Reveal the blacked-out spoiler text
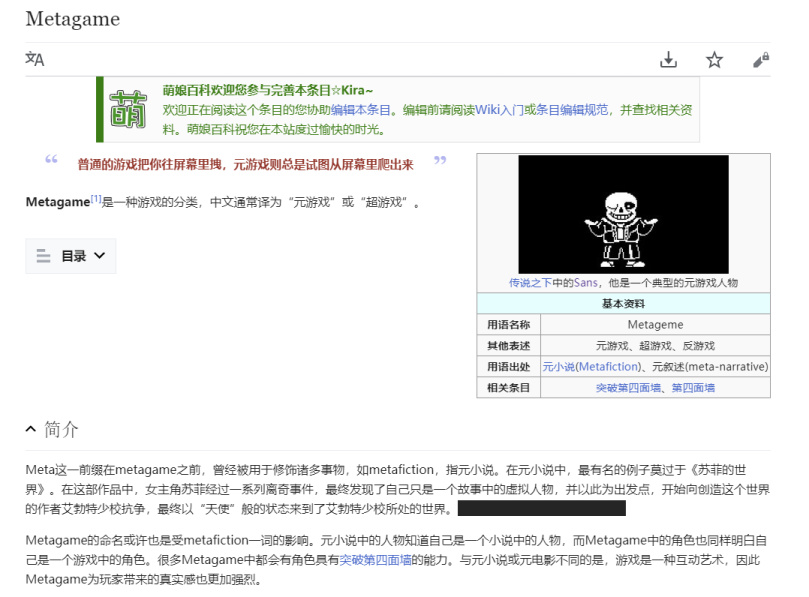 point(542,508)
